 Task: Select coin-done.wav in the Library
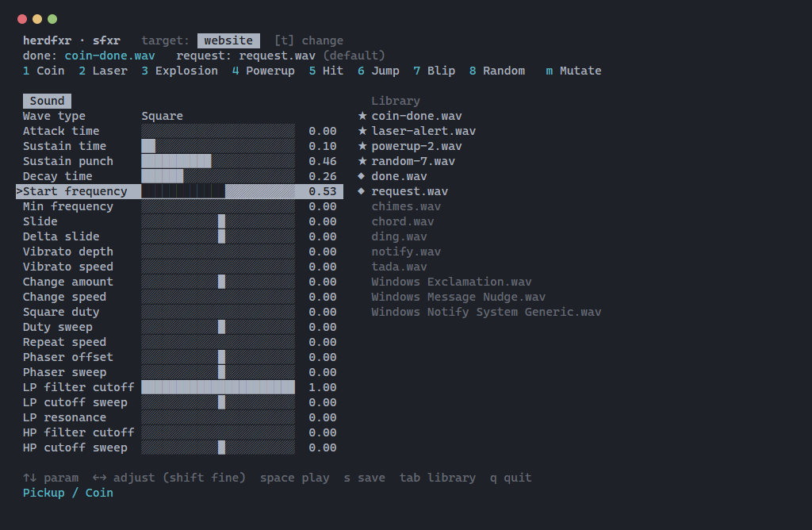[x=416, y=116]
